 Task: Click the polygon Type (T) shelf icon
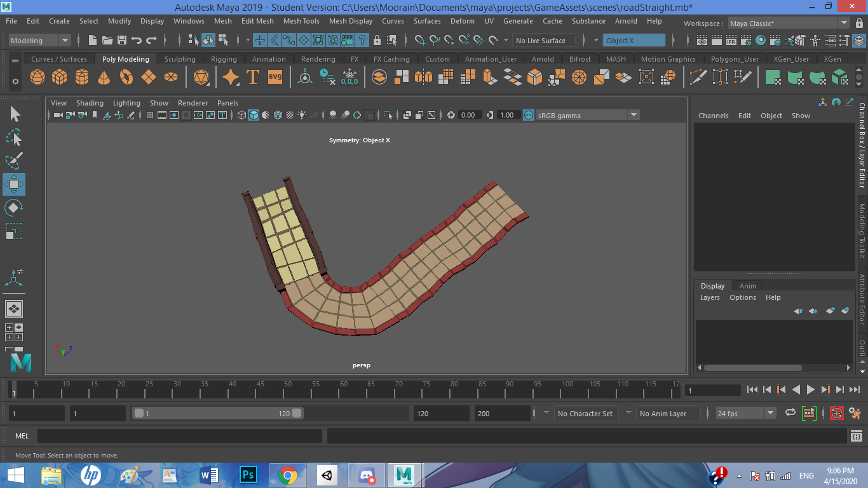coord(252,78)
